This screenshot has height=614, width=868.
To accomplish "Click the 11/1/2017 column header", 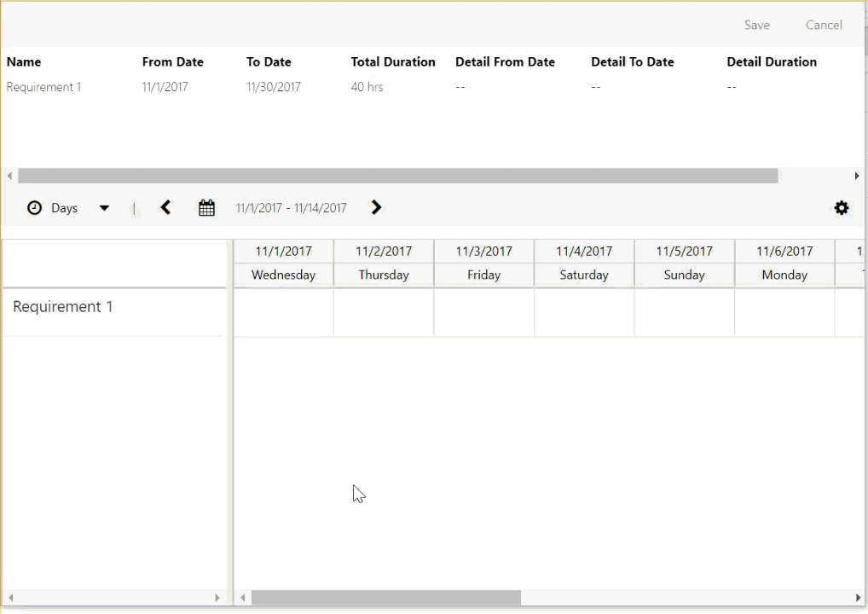I will click(x=283, y=251).
